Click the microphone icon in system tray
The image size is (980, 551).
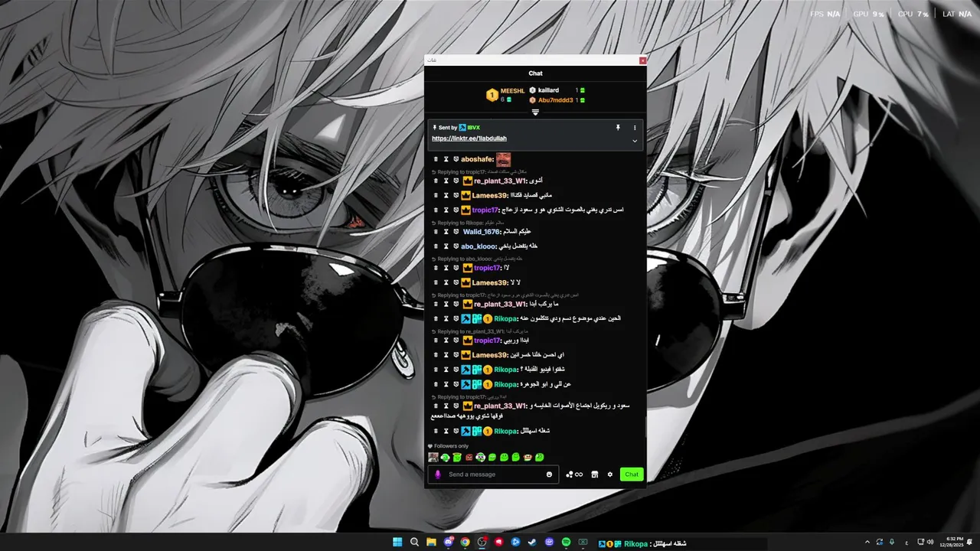[x=892, y=542]
